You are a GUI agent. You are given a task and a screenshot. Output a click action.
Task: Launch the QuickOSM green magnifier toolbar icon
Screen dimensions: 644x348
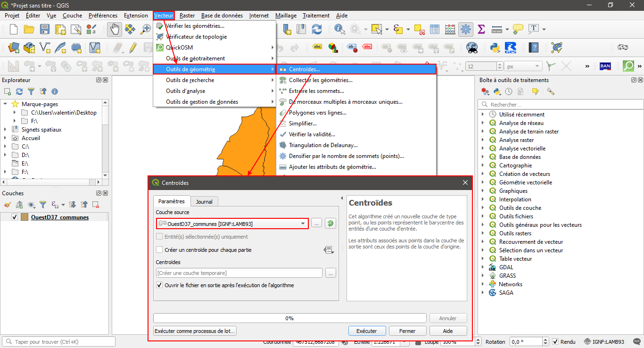click(x=628, y=66)
